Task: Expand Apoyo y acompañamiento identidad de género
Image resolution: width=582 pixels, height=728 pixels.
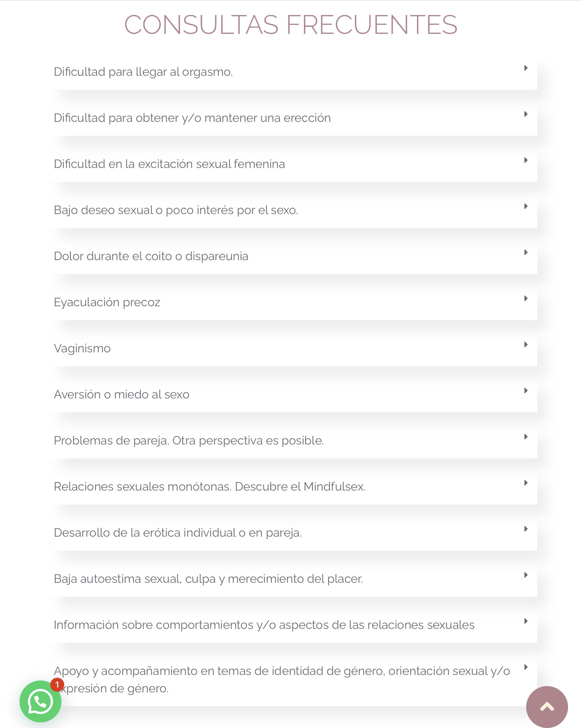Action: coord(281,671)
